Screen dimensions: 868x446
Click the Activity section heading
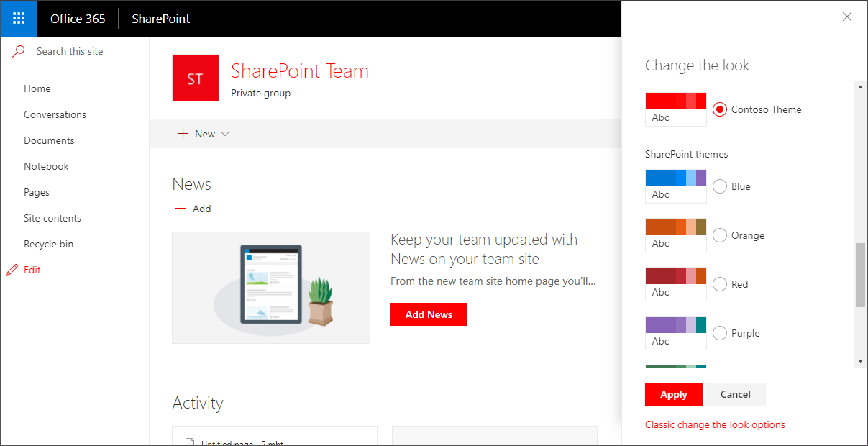coord(198,403)
